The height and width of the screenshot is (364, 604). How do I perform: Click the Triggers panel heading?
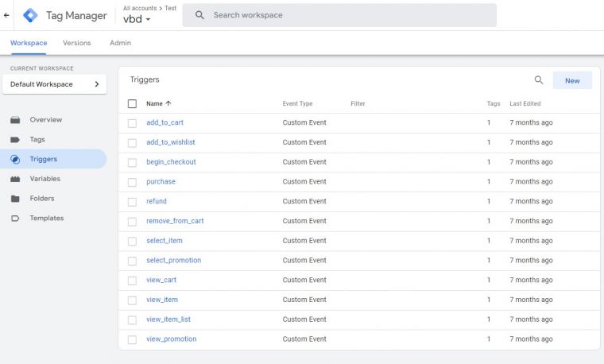pos(145,79)
